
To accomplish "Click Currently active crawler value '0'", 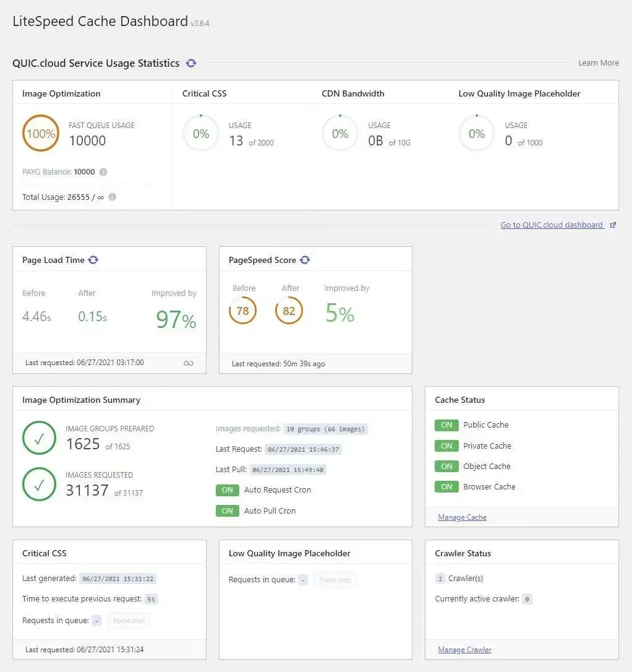I will 527,599.
